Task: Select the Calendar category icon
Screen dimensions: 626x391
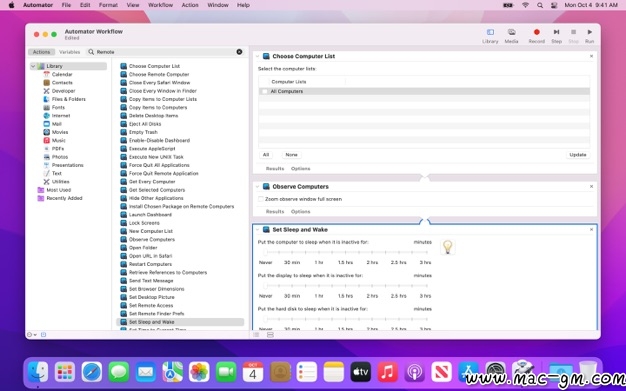Action: tap(46, 74)
